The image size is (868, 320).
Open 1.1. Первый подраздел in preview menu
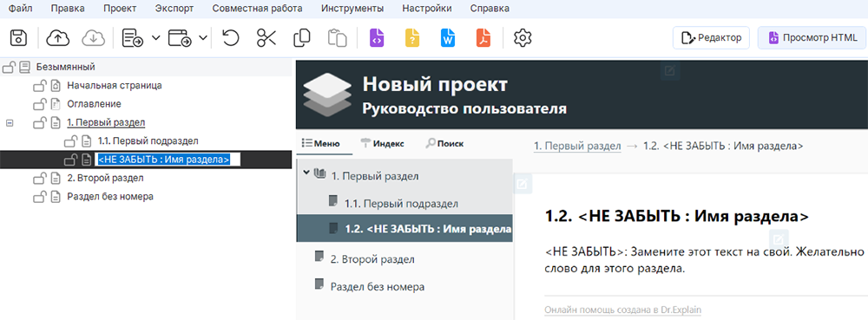pyautogui.click(x=401, y=204)
